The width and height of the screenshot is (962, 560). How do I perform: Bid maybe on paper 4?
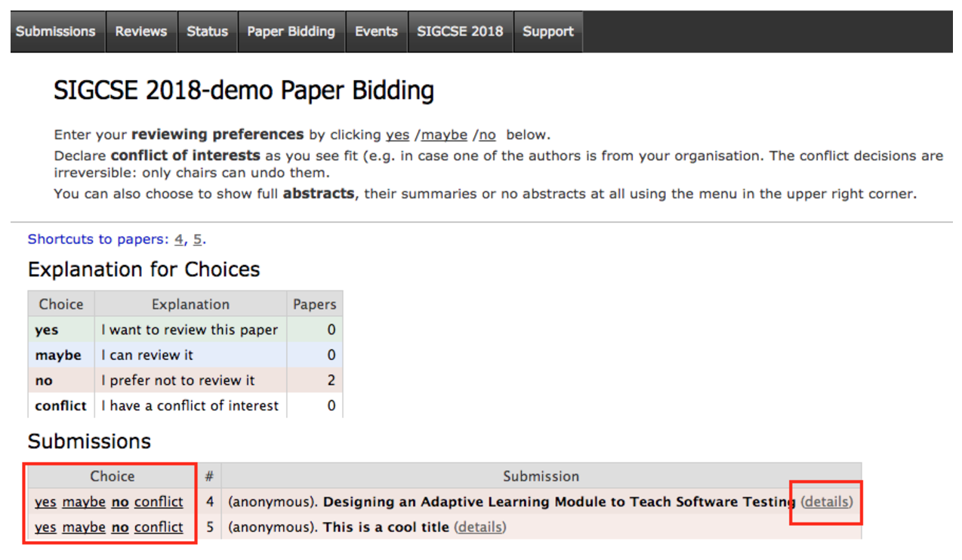[83, 501]
